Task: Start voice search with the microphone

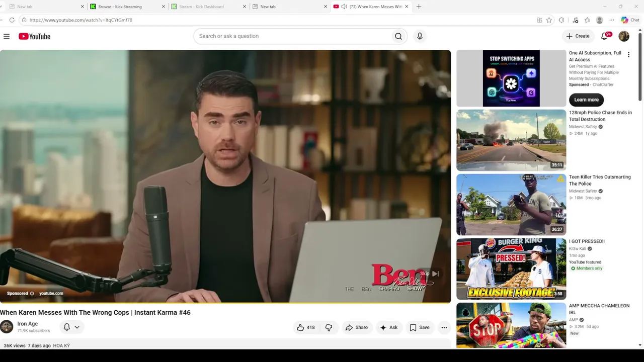Action: (420, 36)
